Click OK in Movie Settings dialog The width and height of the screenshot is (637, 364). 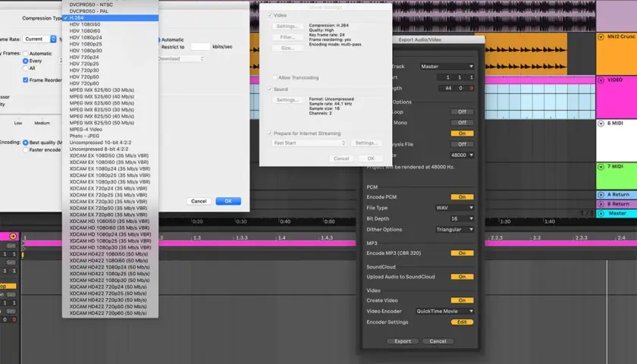tap(371, 158)
